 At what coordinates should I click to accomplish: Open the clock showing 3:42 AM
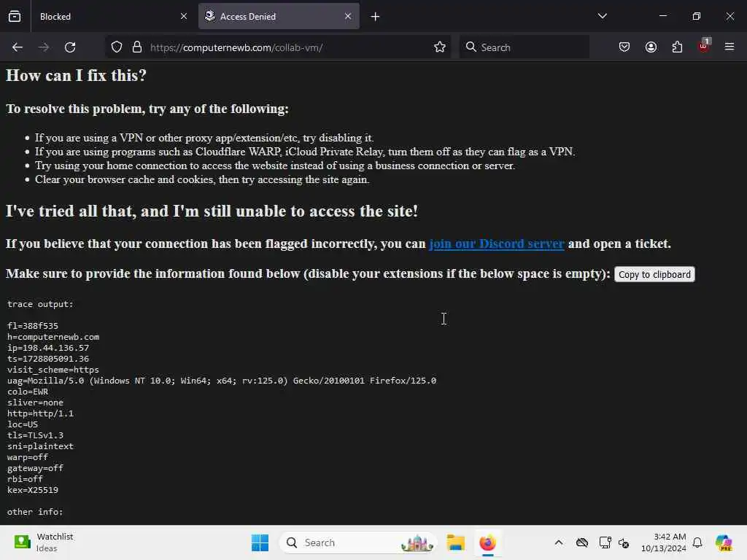[x=663, y=542]
